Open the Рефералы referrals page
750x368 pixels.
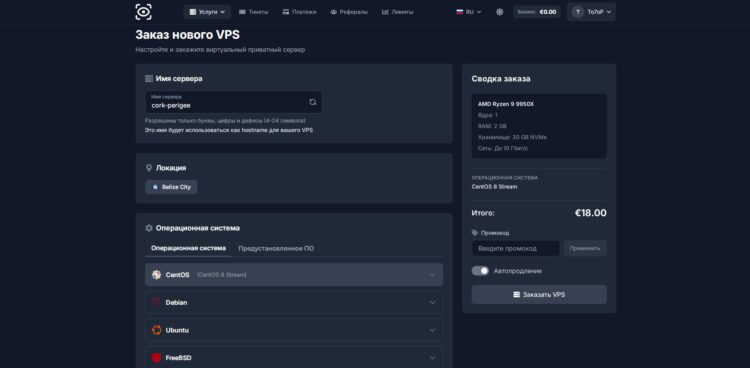coord(349,12)
